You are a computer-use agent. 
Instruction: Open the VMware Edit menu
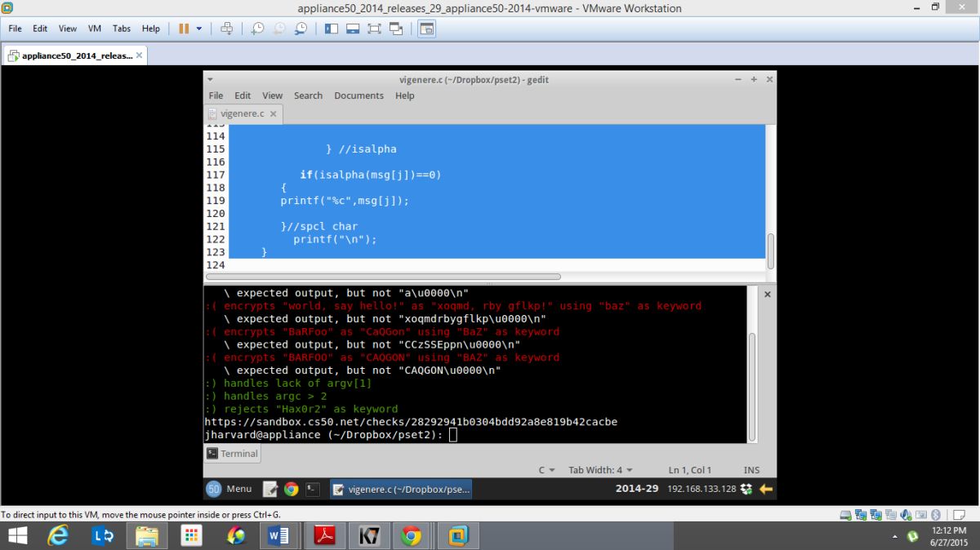click(x=40, y=28)
